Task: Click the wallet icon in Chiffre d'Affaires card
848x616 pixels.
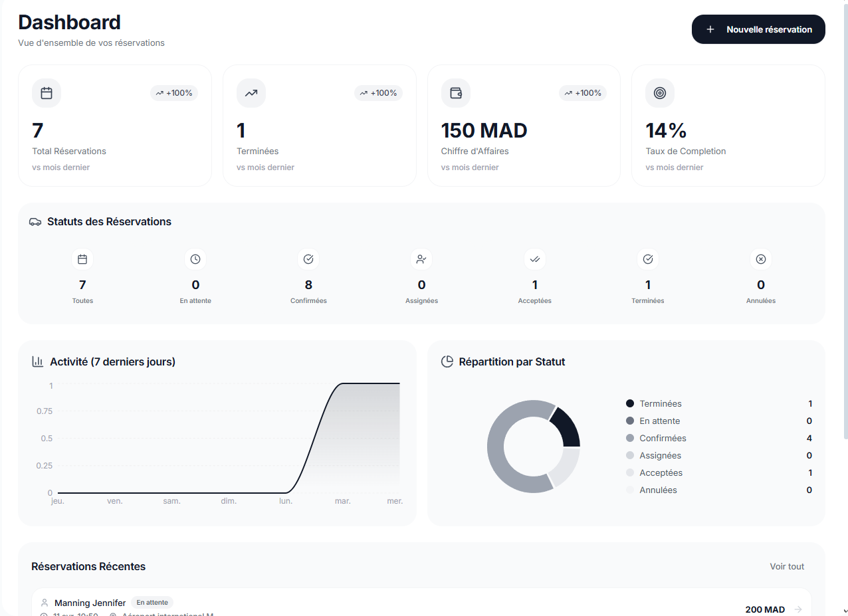Action: click(x=456, y=93)
